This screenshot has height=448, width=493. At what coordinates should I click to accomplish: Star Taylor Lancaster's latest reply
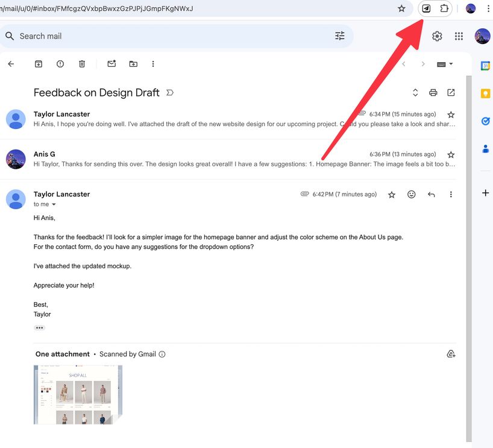pyautogui.click(x=391, y=194)
